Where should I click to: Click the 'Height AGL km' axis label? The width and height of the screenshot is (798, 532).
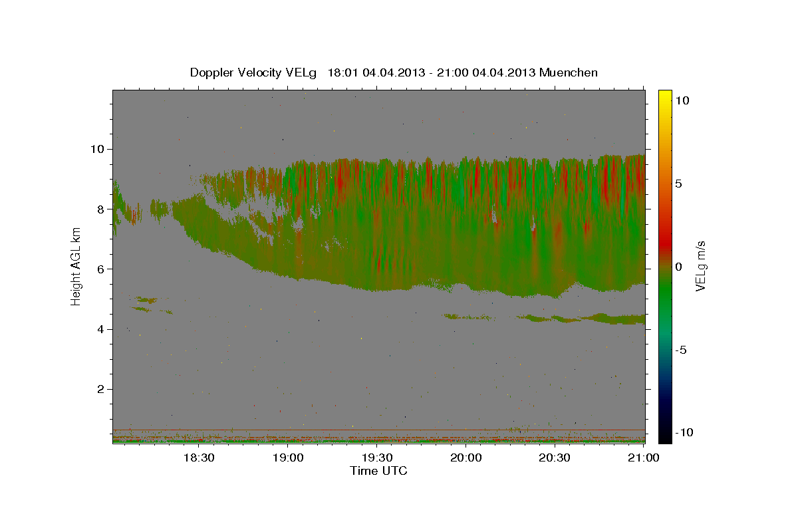point(76,267)
